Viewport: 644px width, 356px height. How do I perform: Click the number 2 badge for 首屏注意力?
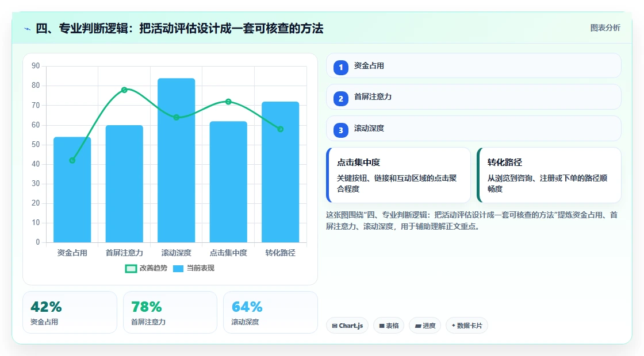point(341,99)
